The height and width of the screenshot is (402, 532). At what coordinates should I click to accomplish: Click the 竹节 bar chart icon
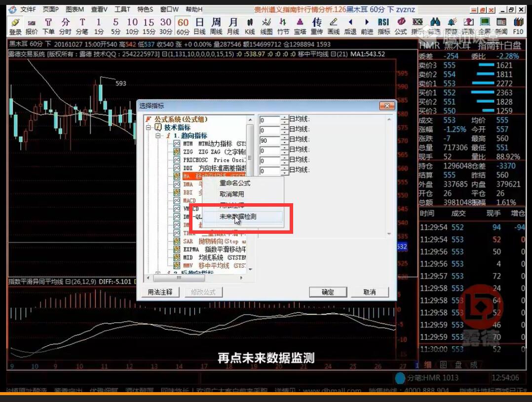click(x=283, y=26)
